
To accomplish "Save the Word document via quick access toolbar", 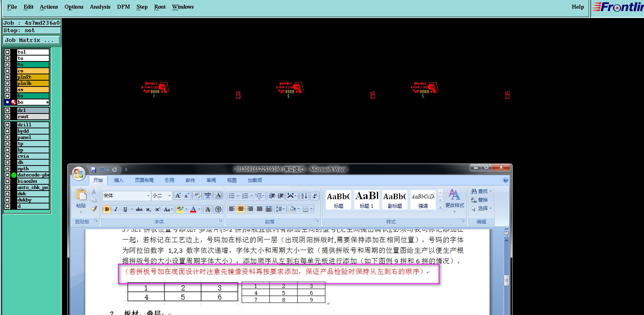I will pos(93,169).
